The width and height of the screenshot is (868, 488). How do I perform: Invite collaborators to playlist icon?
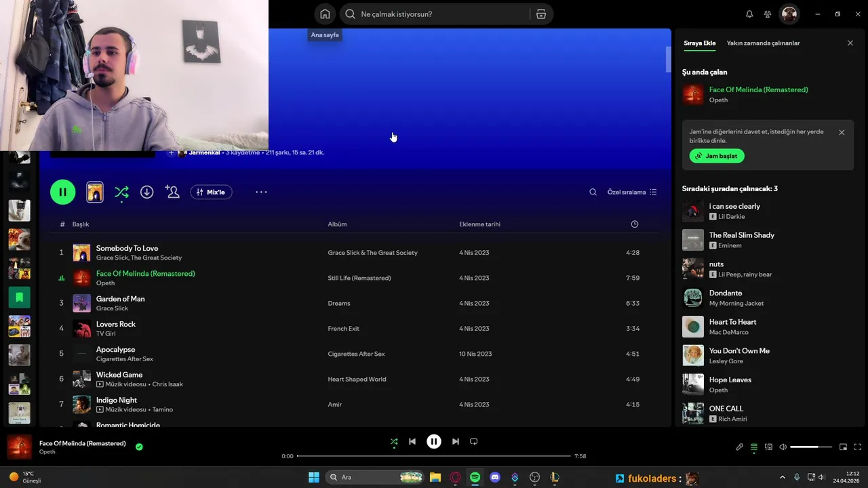click(x=172, y=192)
